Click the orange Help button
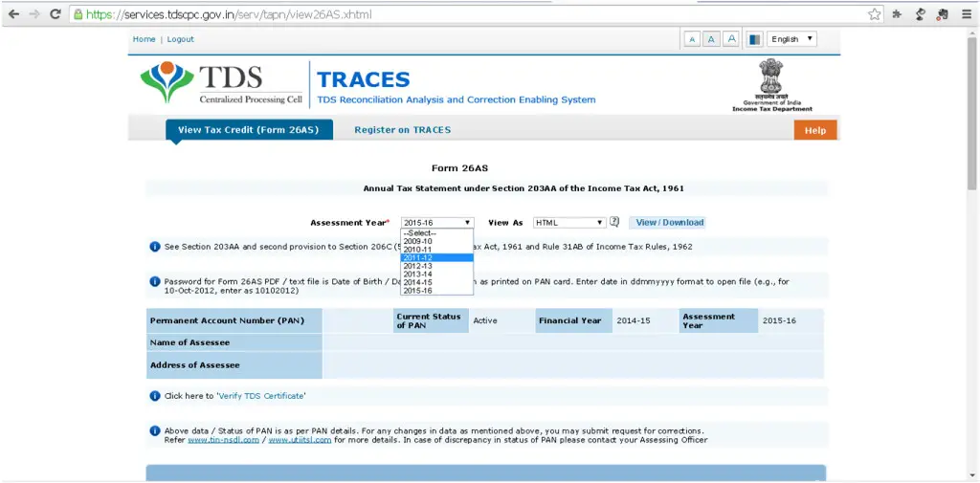 click(815, 130)
